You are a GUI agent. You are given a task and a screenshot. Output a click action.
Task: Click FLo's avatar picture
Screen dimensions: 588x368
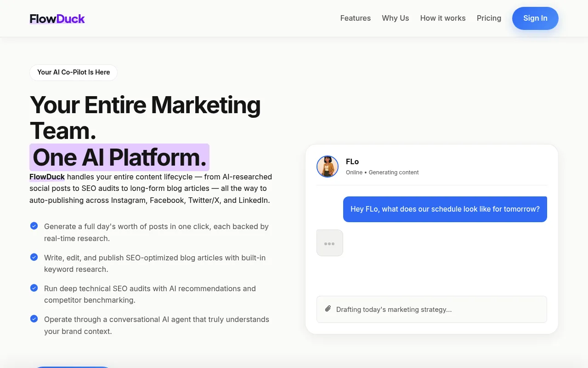[328, 167]
